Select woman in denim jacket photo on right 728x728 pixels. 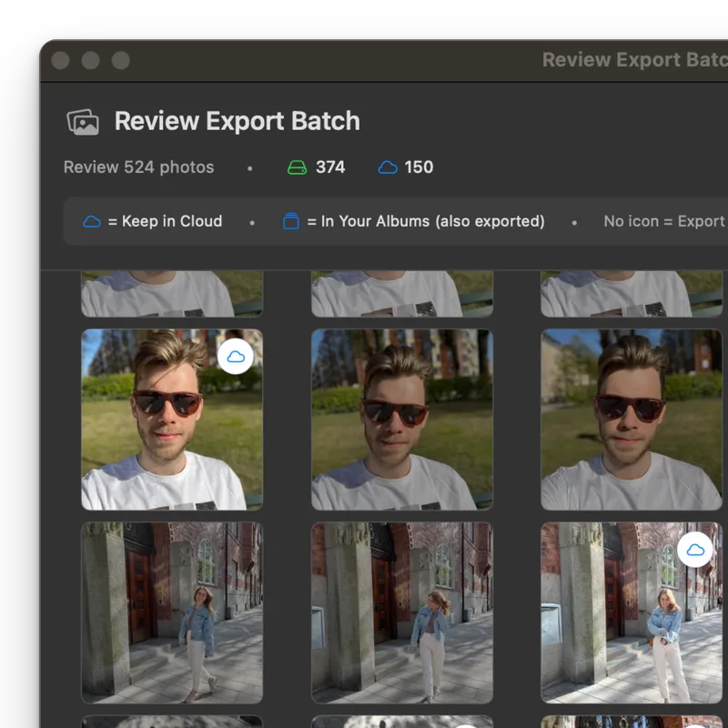point(632,612)
